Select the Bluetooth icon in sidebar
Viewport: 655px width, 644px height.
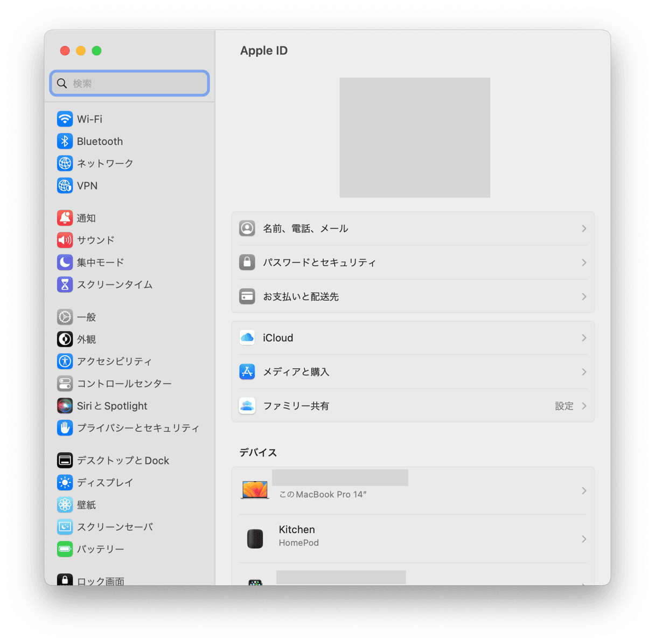[65, 141]
